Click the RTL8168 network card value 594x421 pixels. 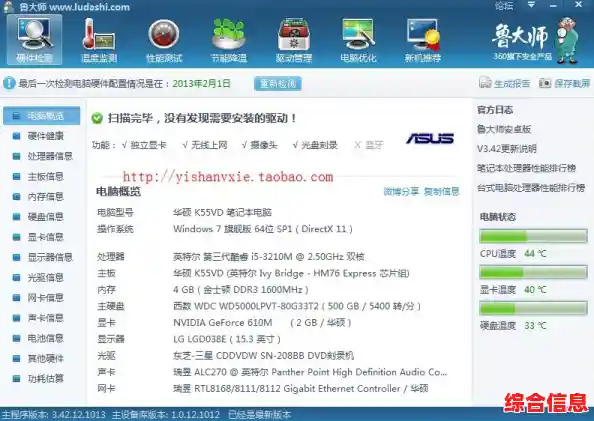coord(301,389)
